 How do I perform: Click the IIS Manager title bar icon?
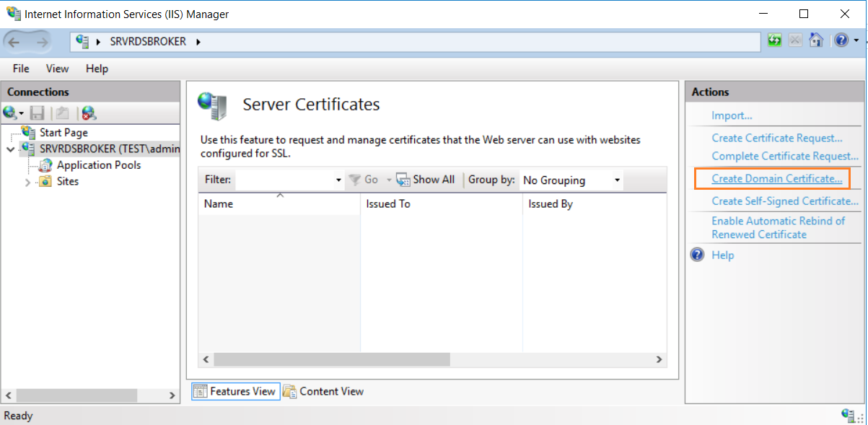pos(13,13)
